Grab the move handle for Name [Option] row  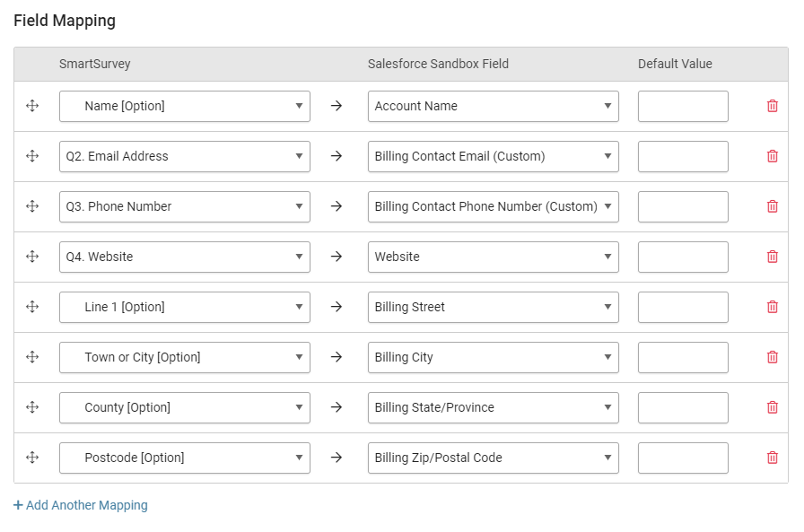32,106
